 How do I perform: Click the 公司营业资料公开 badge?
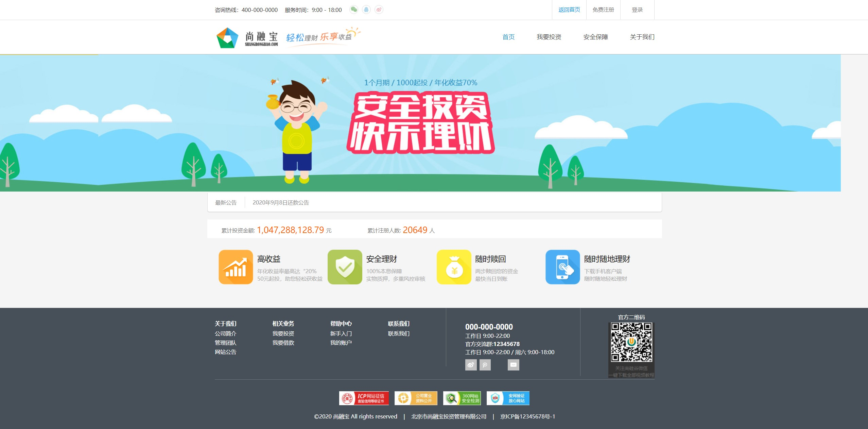[x=416, y=398]
